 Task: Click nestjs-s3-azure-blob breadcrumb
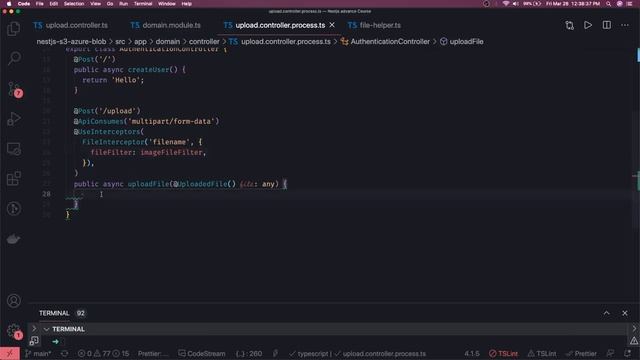point(71,42)
